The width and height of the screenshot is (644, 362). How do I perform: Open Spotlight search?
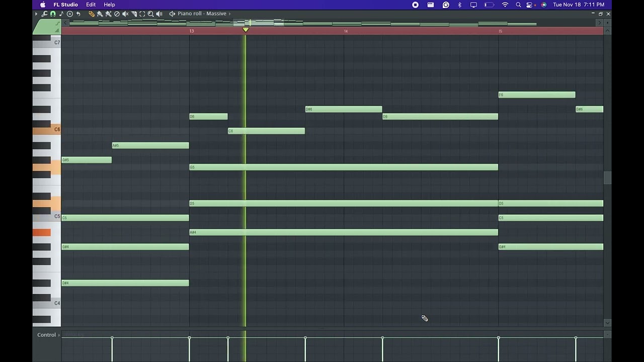tap(518, 5)
